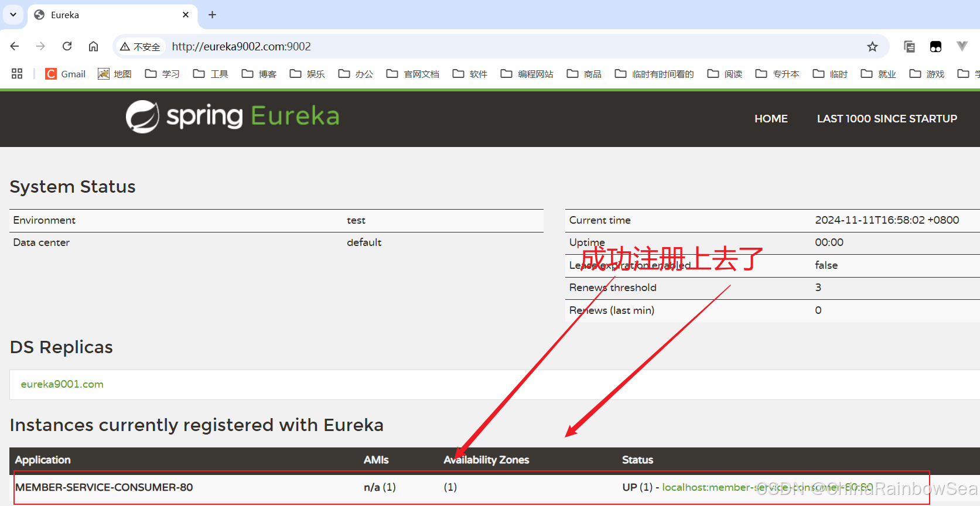Open the apps grid shortcut
This screenshot has width=980, height=506.
17,74
